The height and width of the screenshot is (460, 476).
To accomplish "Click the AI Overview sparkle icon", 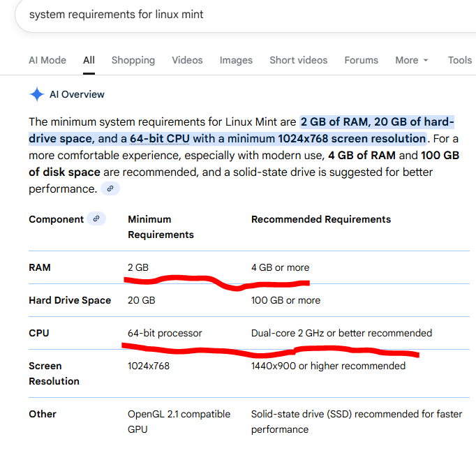I will click(37, 94).
